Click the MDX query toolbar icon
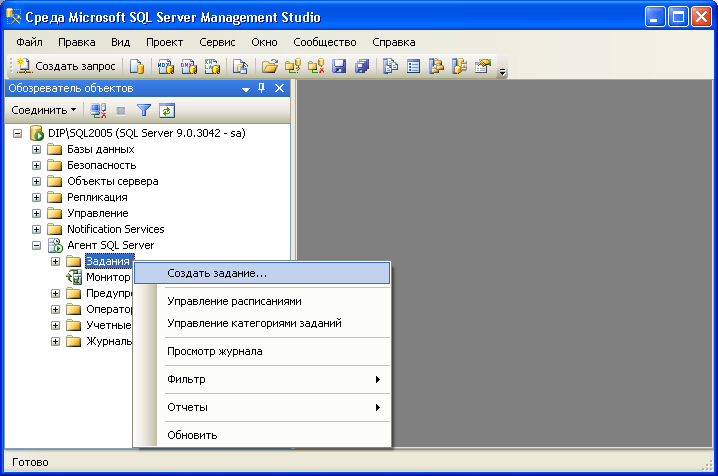 pos(165,67)
